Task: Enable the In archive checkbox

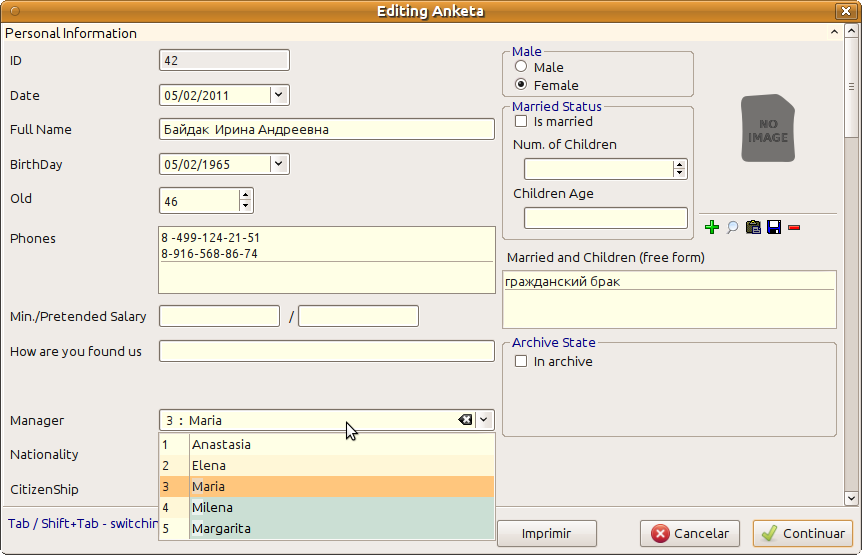Action: [x=521, y=361]
